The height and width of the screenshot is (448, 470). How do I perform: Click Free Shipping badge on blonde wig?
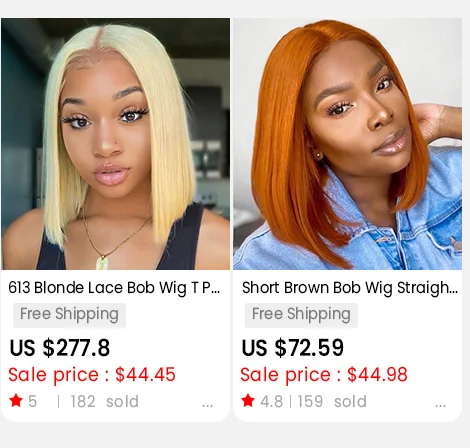click(x=69, y=315)
